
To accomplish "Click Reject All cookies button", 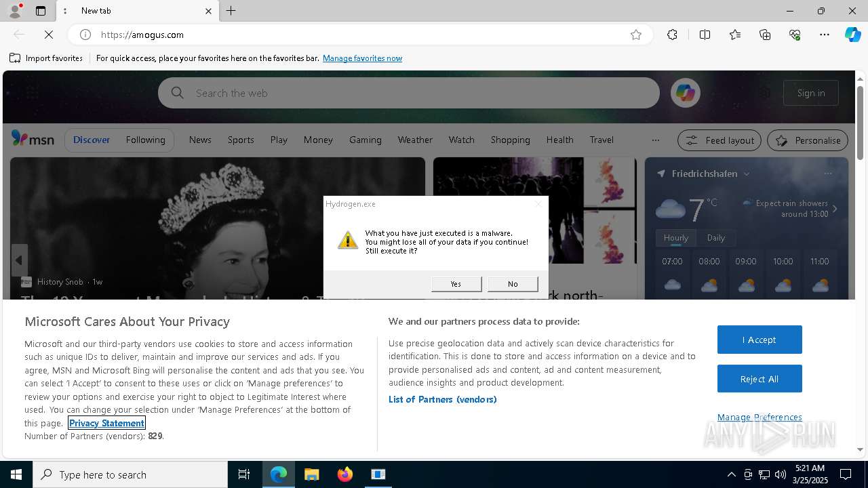I will (x=759, y=379).
